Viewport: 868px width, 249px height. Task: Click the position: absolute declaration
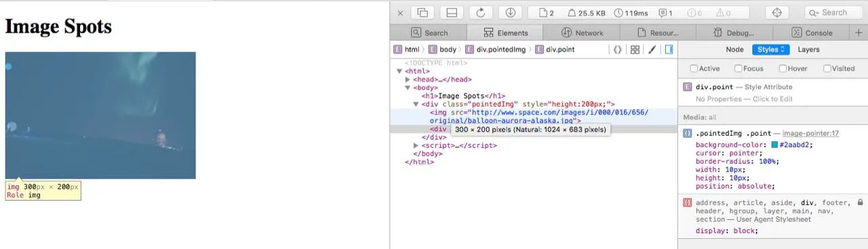pyautogui.click(x=735, y=186)
